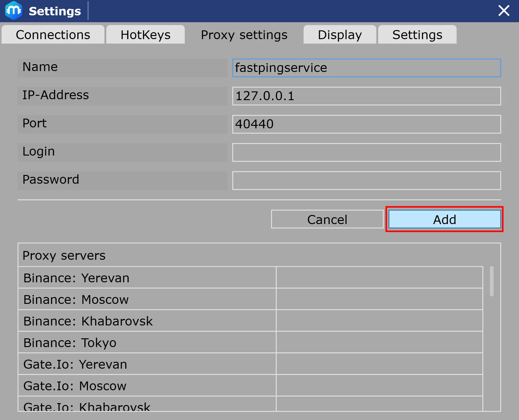
Task: Open the Settings tab
Action: click(x=417, y=35)
